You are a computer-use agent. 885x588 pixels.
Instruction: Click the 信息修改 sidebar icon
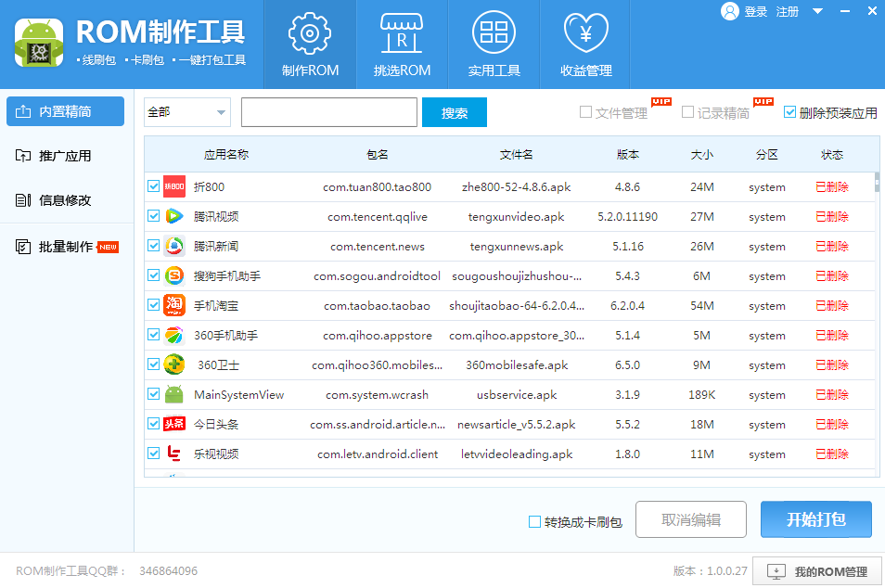[23, 199]
